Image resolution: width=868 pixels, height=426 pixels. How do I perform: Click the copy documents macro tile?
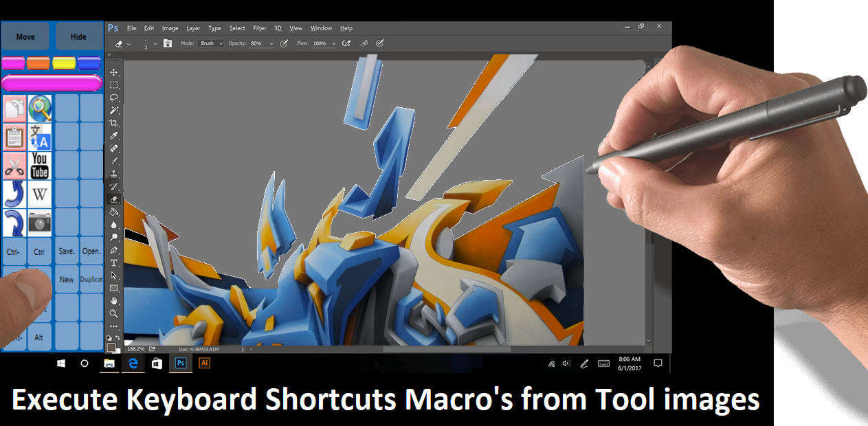pyautogui.click(x=14, y=109)
